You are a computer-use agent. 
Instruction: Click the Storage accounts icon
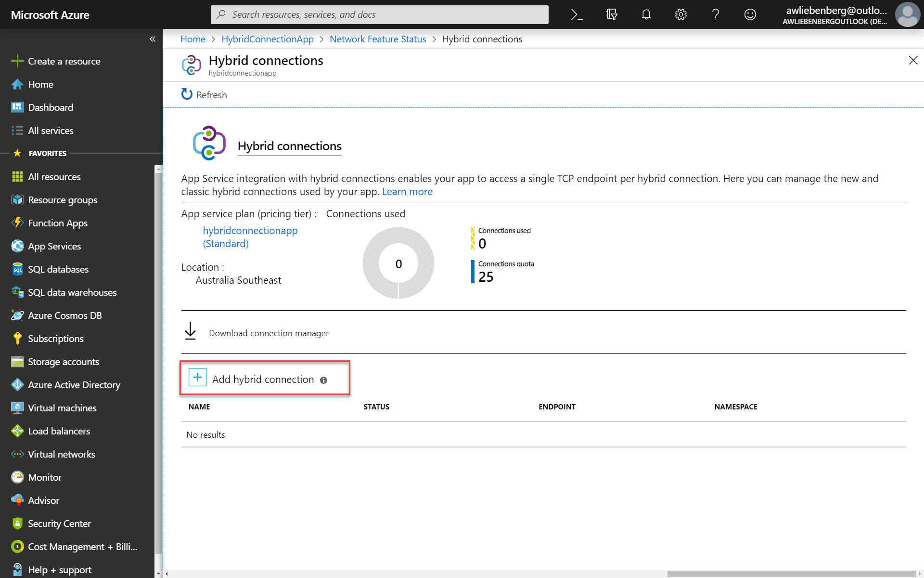click(x=17, y=362)
